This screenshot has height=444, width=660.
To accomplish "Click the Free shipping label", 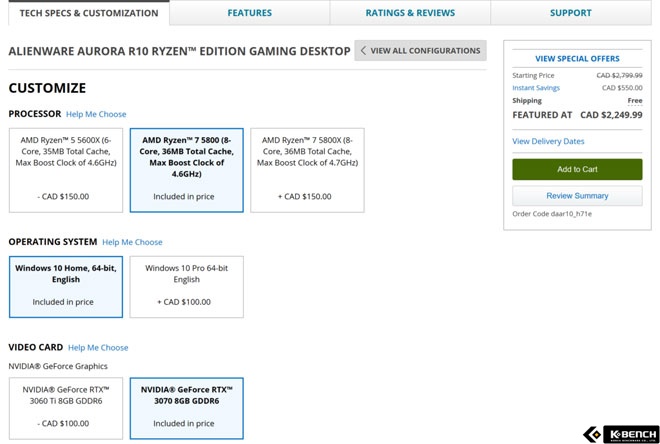I will pos(635,101).
